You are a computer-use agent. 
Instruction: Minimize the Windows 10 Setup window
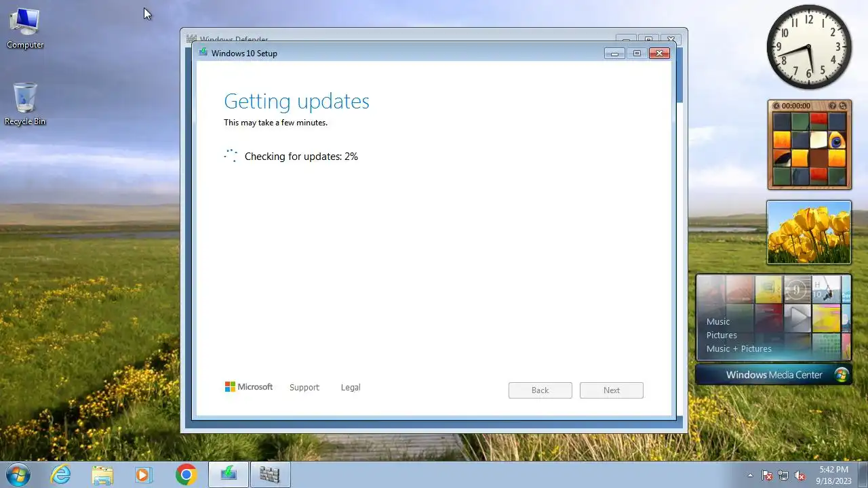[x=614, y=54]
